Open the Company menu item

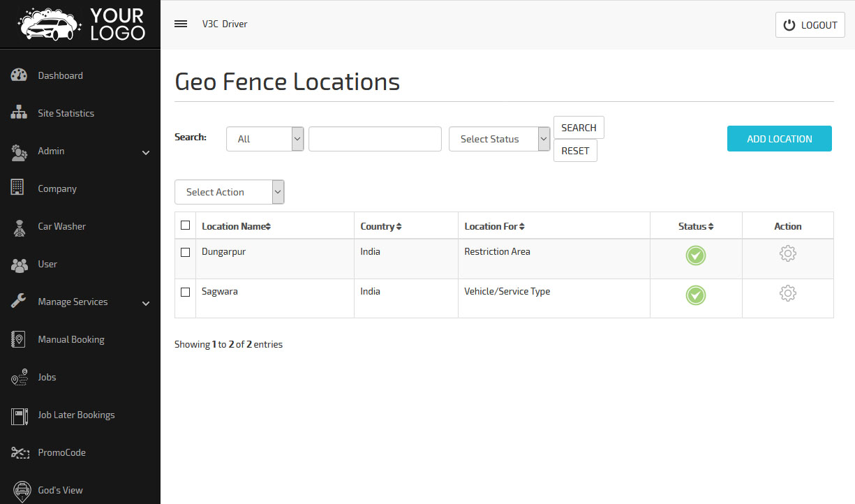57,188
